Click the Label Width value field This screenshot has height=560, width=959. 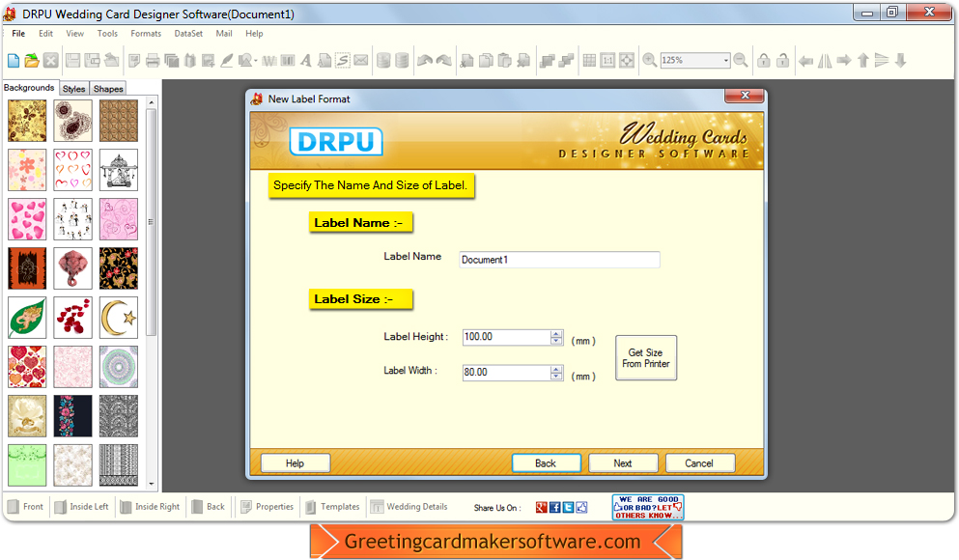pyautogui.click(x=507, y=373)
